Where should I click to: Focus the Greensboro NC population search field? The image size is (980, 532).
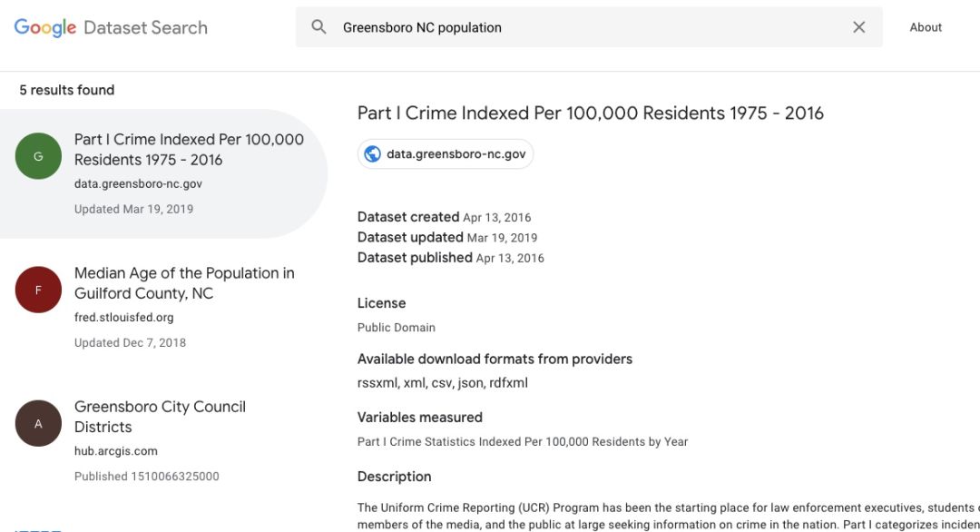(x=581, y=27)
